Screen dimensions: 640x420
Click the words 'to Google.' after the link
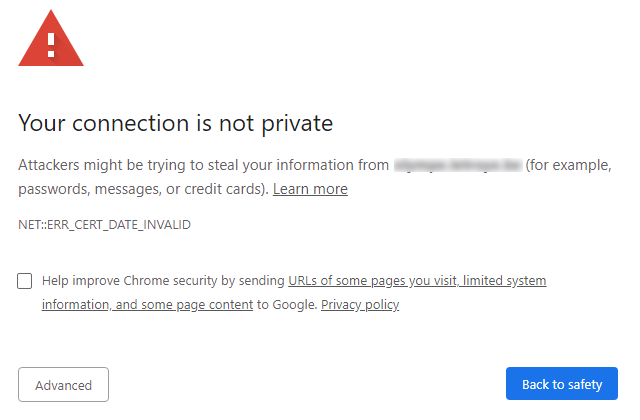click(287, 304)
